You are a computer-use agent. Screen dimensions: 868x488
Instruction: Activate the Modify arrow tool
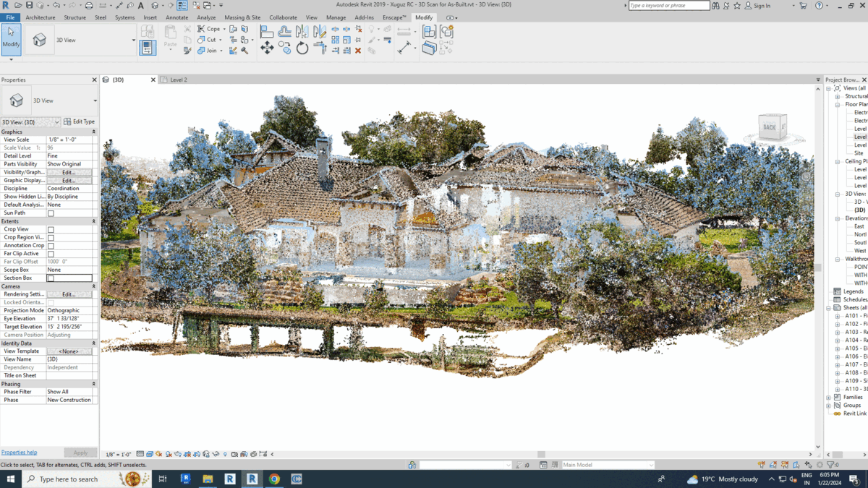tap(11, 38)
